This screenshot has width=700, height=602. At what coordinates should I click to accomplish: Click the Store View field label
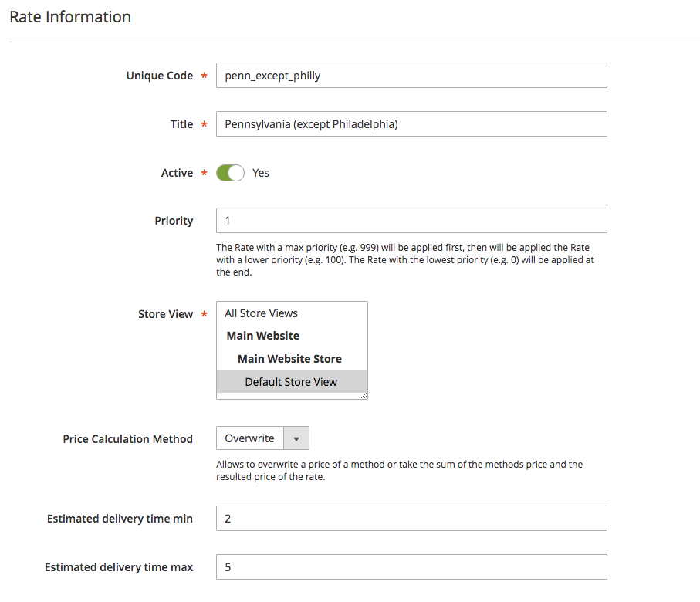[x=166, y=314]
